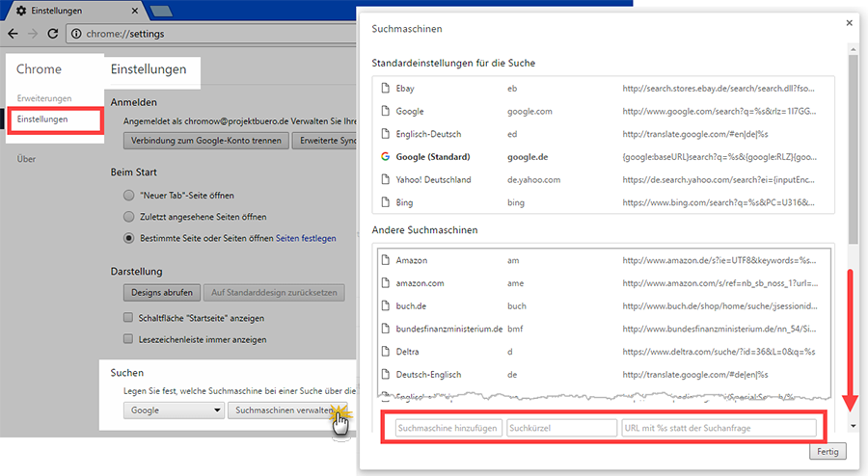868x476 pixels.
Task: Close the Suchmaschinen dialog with X
Action: tap(849, 23)
